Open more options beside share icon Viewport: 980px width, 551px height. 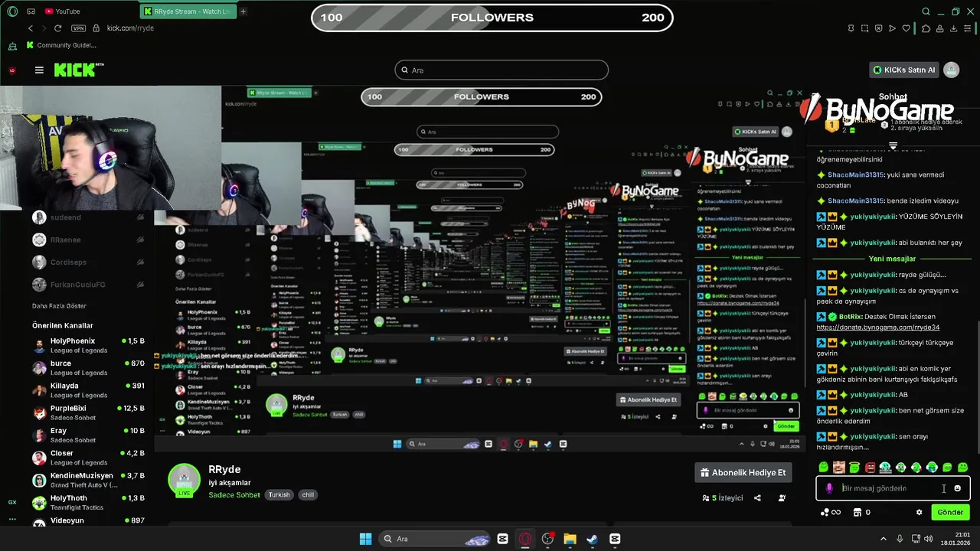coord(782,498)
